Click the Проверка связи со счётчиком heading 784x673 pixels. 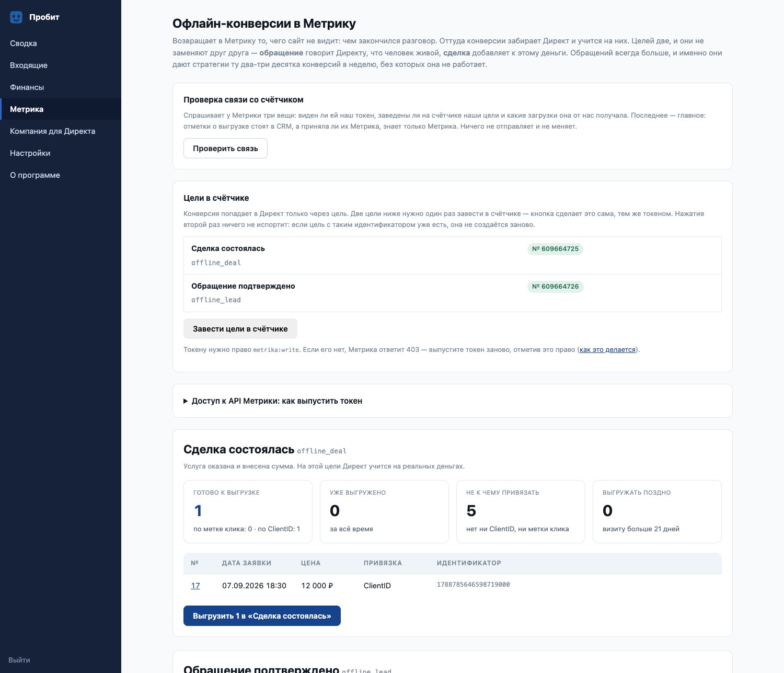tap(244, 100)
